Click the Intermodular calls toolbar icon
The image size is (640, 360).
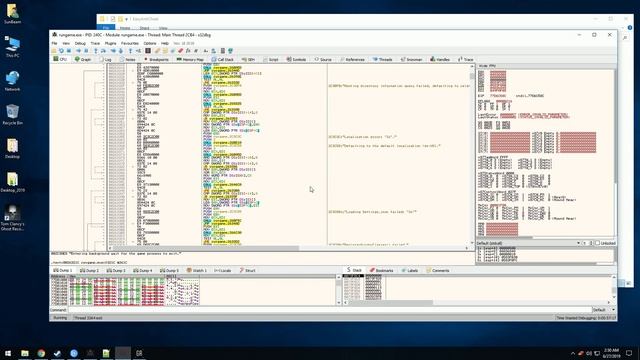coord(213,51)
